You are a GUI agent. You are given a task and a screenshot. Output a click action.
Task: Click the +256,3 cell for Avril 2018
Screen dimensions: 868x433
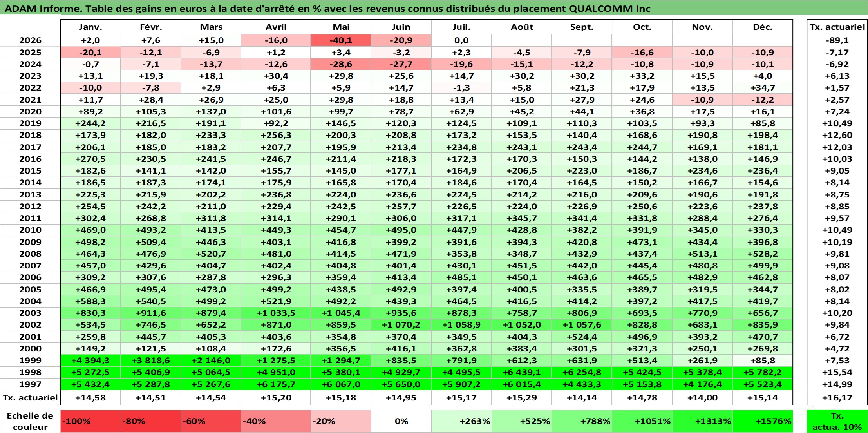[276, 135]
